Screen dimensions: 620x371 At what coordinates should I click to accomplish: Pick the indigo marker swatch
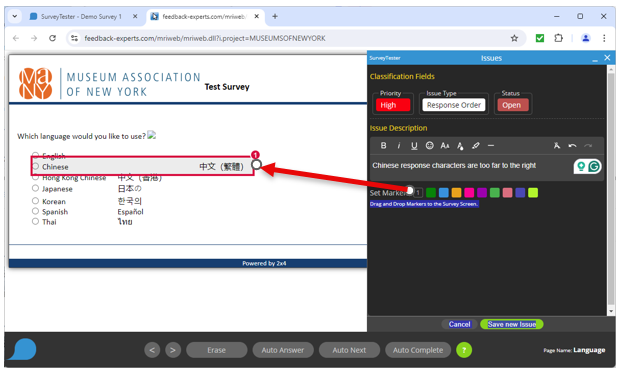pos(520,193)
